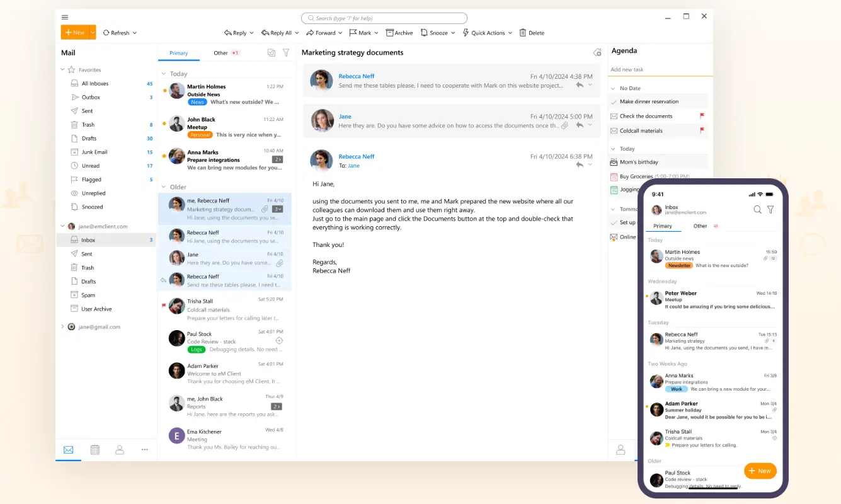
Task: Click the more options ellipsis in bottom navigation
Action: click(x=145, y=450)
